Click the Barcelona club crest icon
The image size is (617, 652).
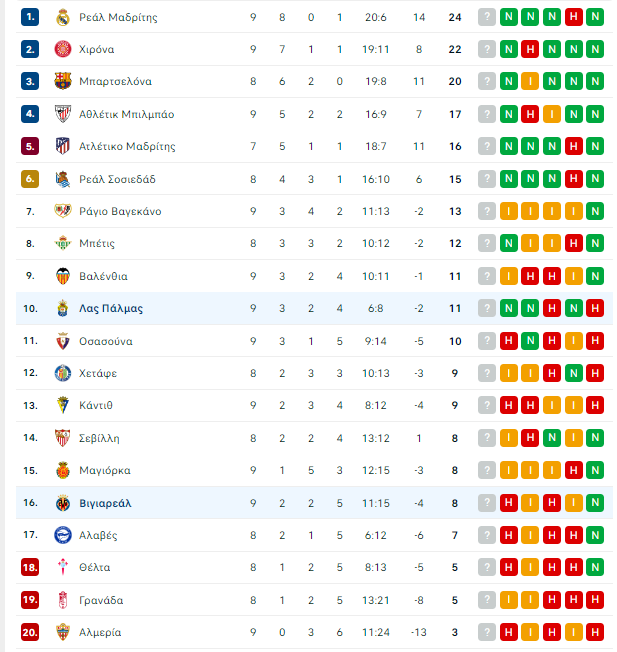63,81
